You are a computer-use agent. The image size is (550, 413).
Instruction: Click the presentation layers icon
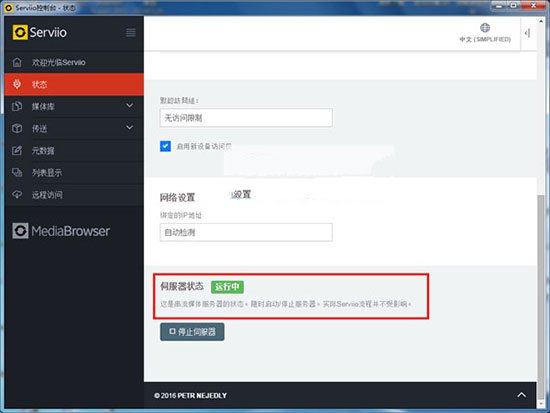tap(17, 172)
